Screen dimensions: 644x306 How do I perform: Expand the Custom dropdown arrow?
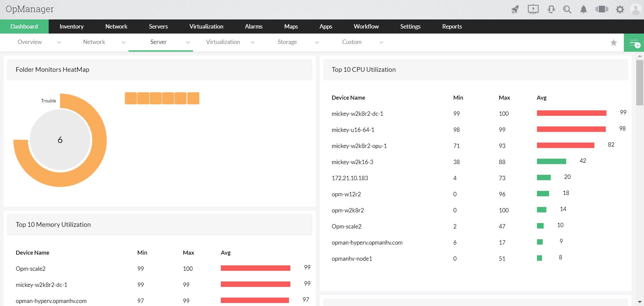381,43
